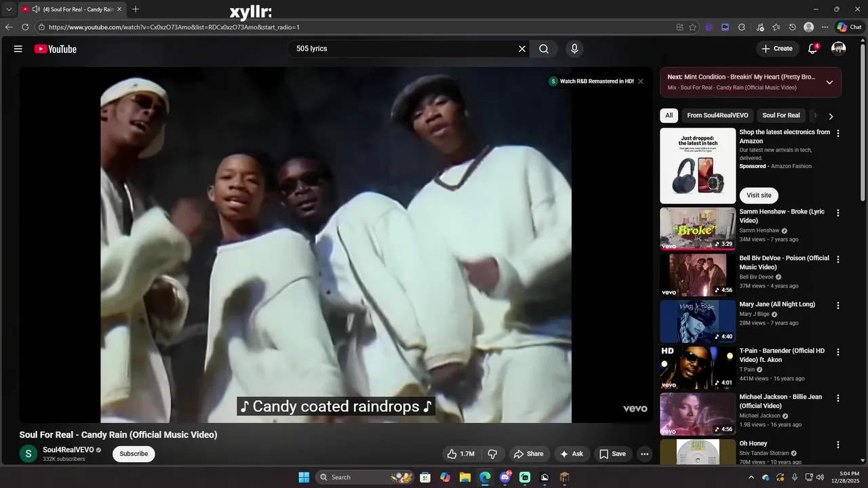Select From Soul4RealVEVO filter chip
868x488 pixels.
coord(717,115)
